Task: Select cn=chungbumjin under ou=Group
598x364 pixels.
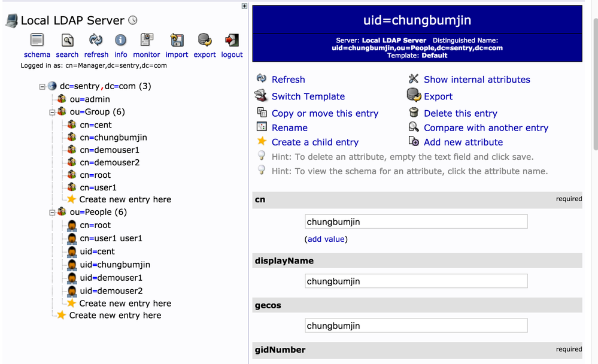Action: (x=113, y=137)
